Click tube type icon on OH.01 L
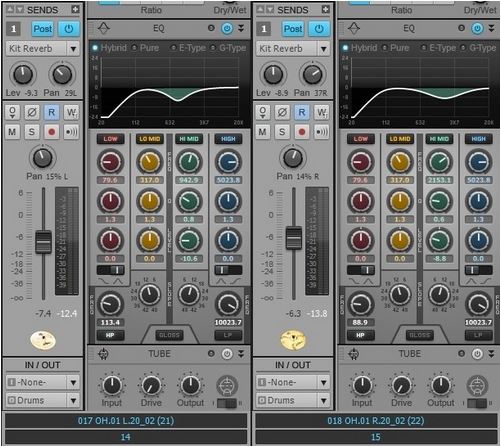501x446 pixels. pyautogui.click(x=227, y=386)
